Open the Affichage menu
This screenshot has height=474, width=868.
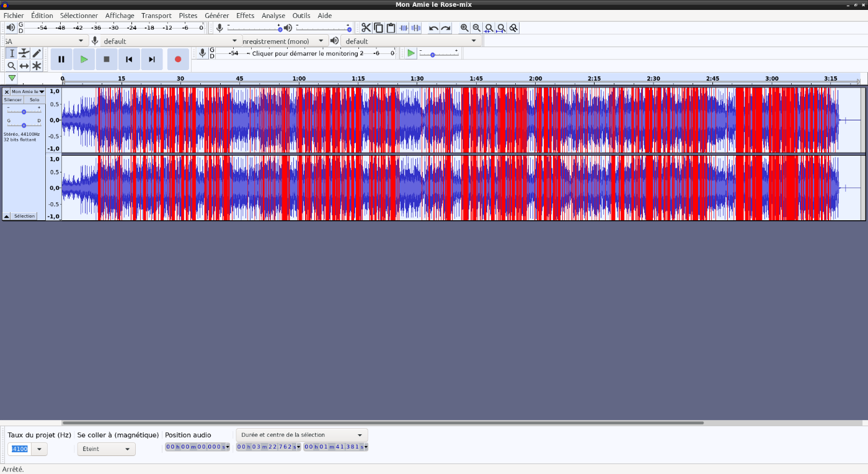tap(120, 16)
